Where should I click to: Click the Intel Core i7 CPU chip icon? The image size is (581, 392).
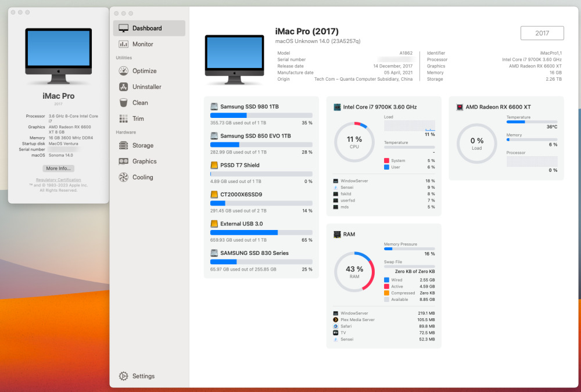point(337,107)
